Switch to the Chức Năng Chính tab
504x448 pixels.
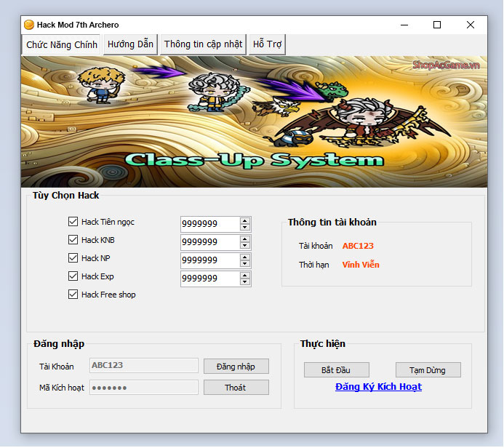61,44
